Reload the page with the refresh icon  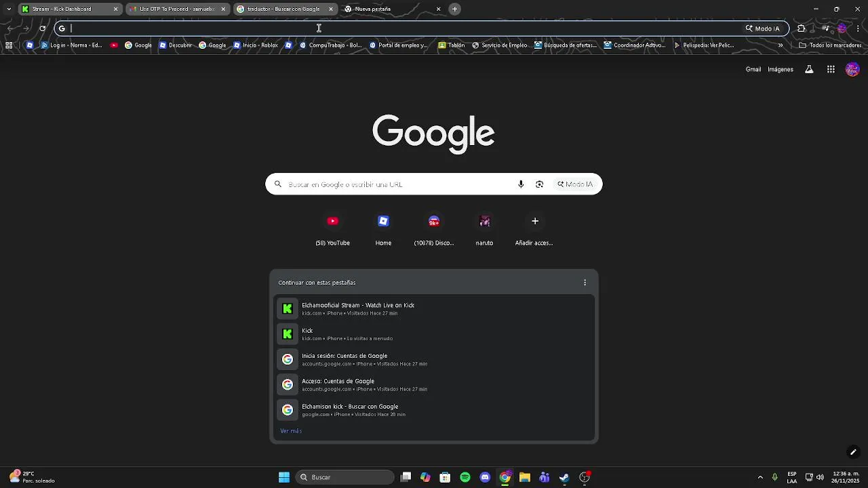(x=42, y=28)
